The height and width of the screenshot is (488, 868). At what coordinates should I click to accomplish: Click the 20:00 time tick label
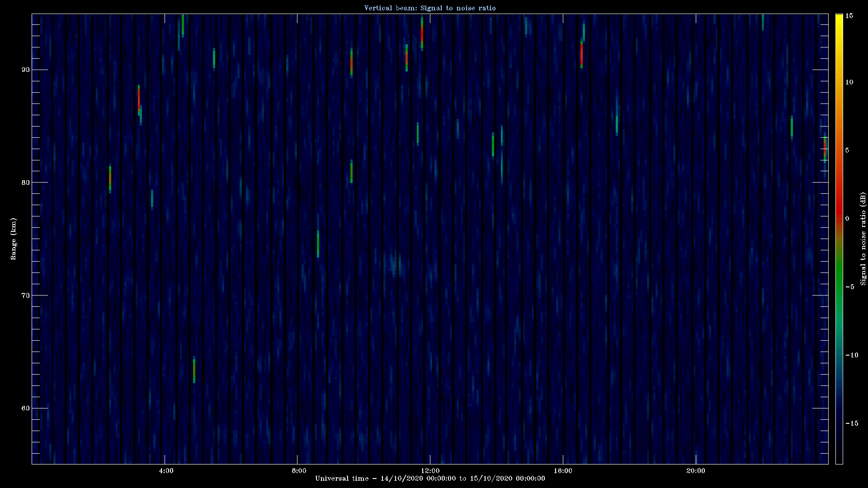[x=695, y=471]
